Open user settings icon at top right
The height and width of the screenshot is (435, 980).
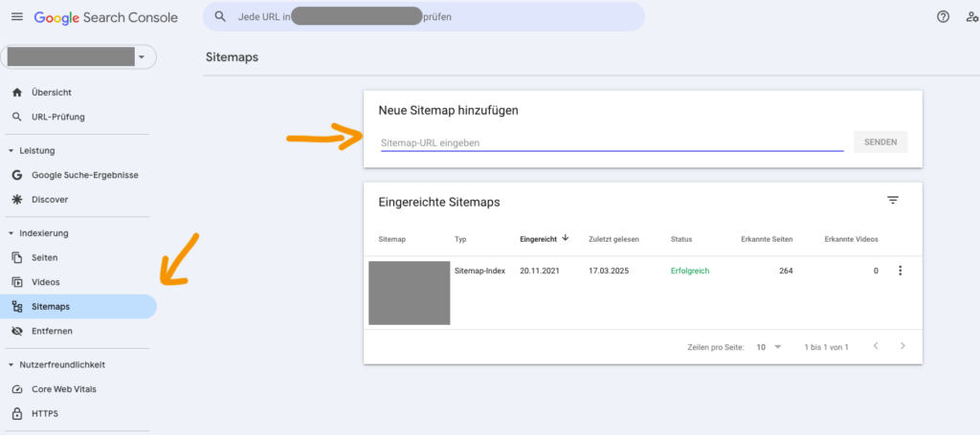tap(971, 17)
